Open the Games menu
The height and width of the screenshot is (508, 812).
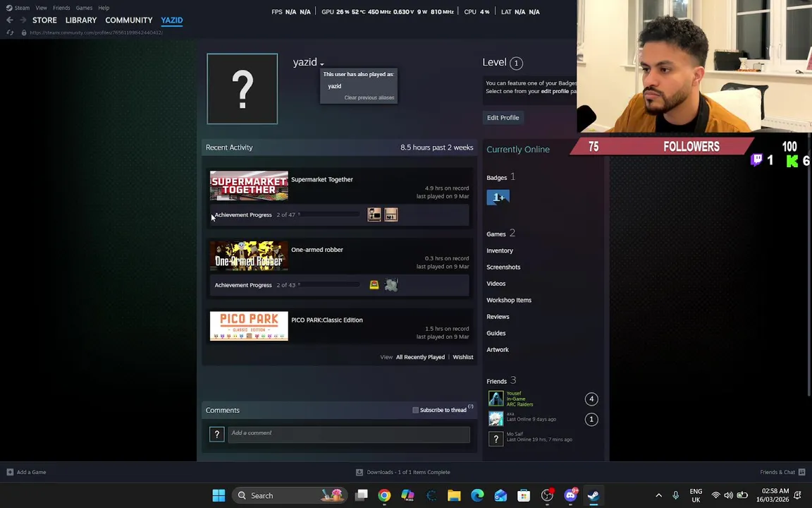[x=84, y=8]
